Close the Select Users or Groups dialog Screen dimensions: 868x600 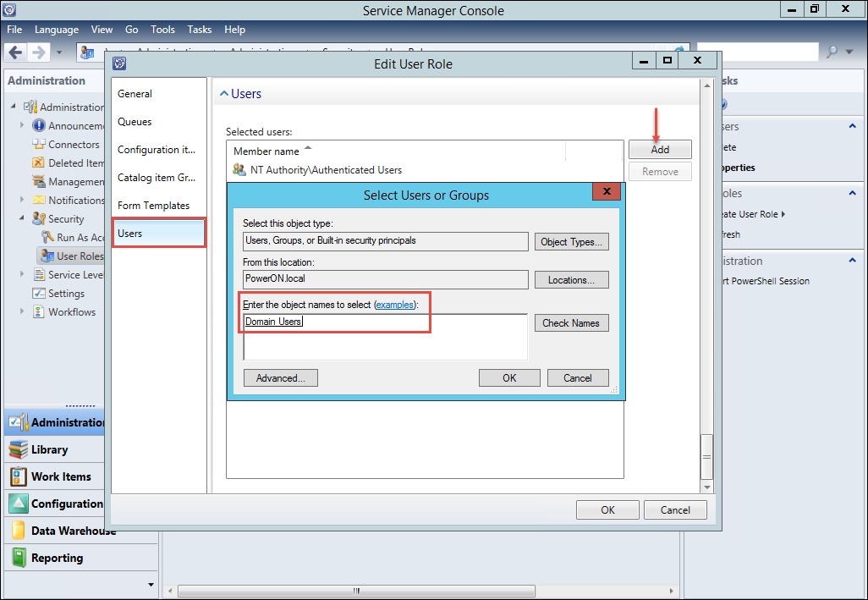point(607,191)
